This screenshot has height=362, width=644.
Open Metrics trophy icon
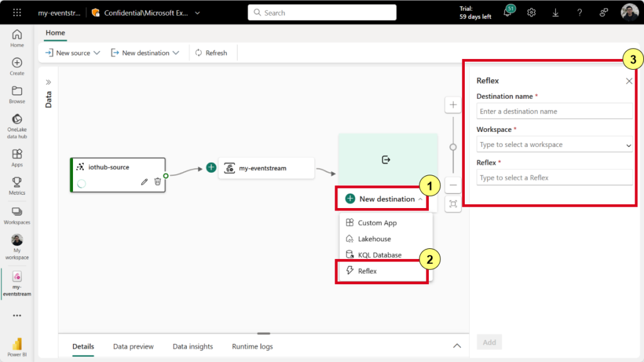[x=17, y=186]
